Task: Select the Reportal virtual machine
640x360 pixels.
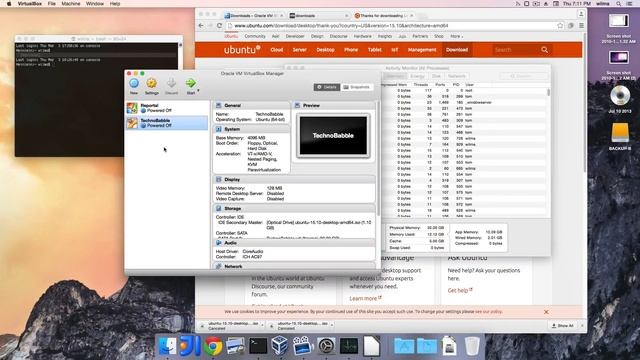Action: click(167, 108)
